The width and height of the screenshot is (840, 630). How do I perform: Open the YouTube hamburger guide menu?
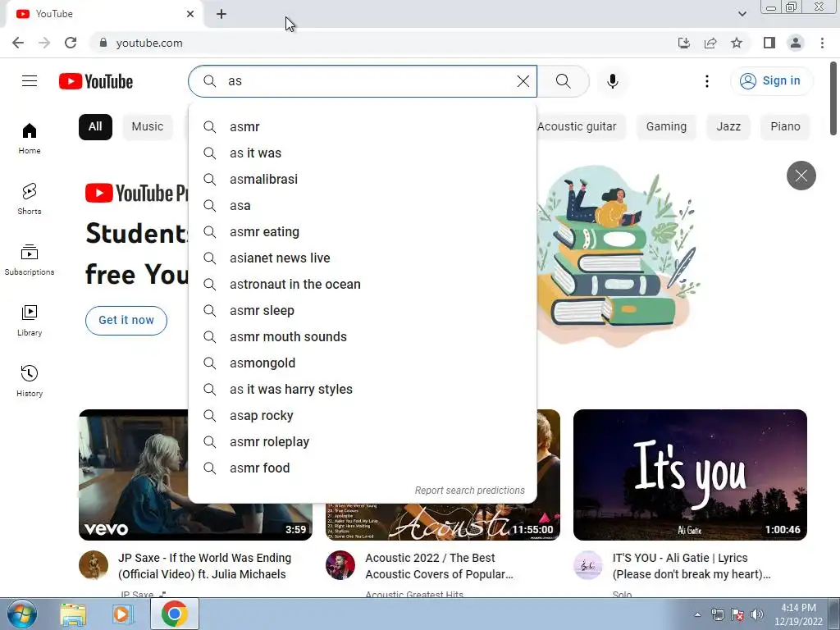click(x=30, y=81)
